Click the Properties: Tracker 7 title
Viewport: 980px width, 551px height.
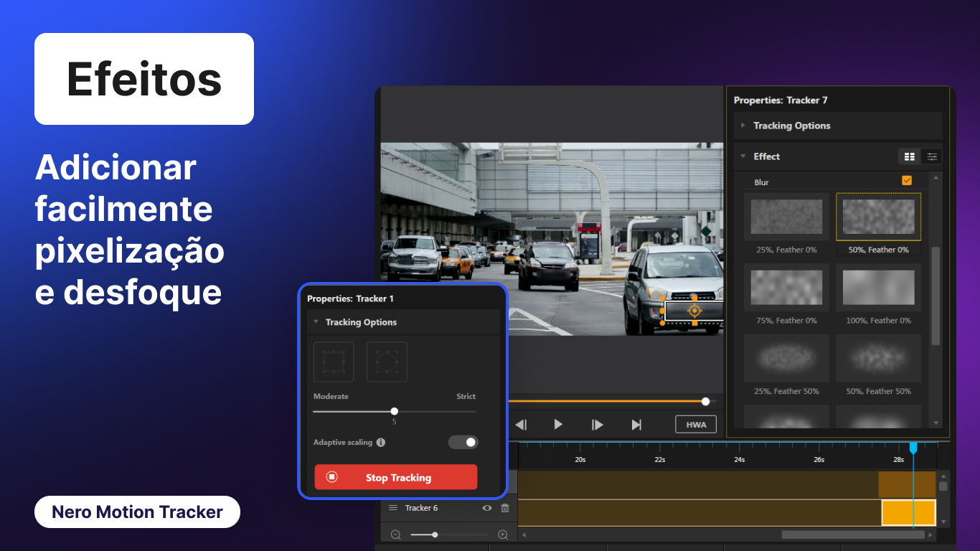781,100
